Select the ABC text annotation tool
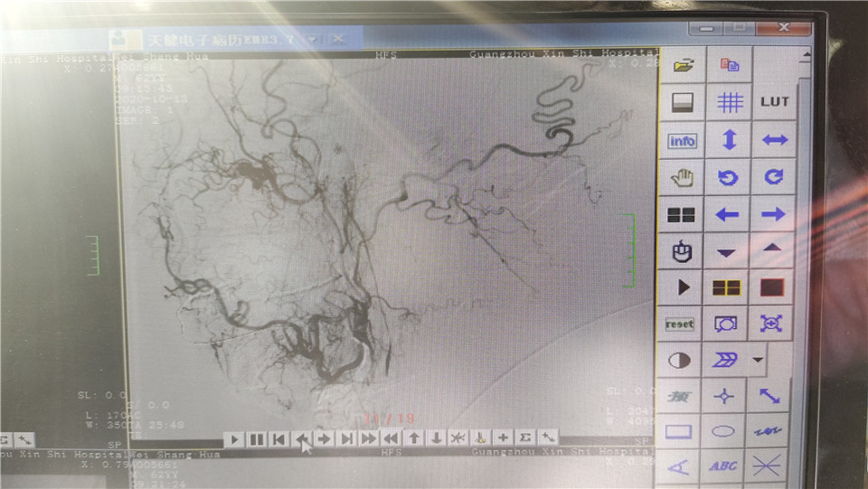The image size is (868, 489). (x=722, y=465)
